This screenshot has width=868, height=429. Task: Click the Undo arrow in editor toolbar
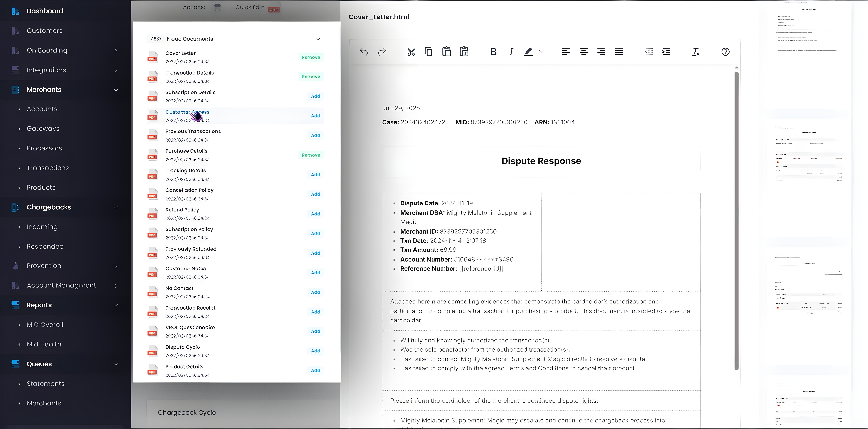pos(364,52)
